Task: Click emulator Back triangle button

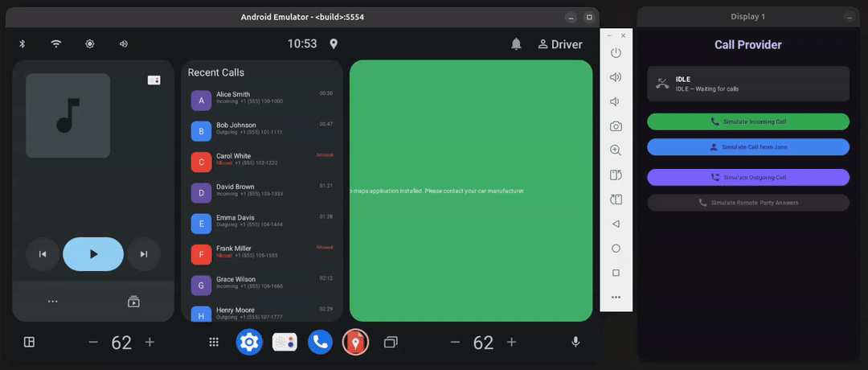Action: 616,224
